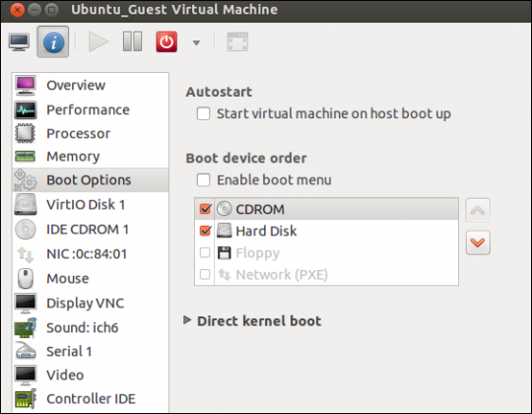Toggle Enable boot menu checkbox
The image size is (532, 414).
coord(204,179)
